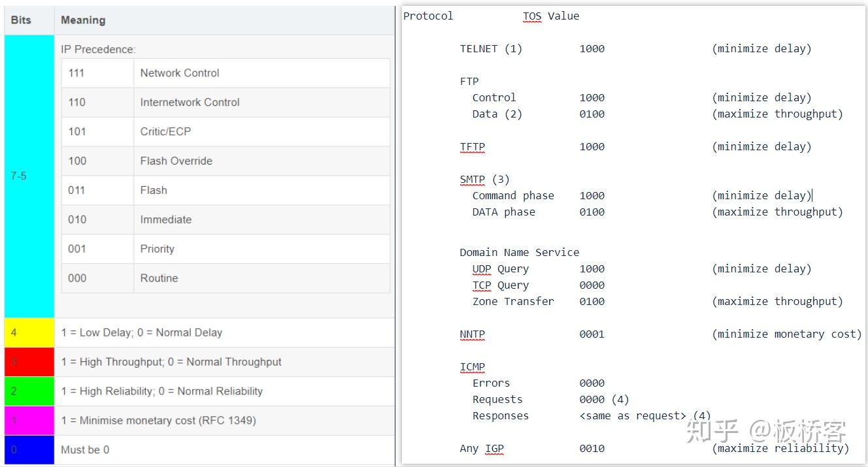Image resolution: width=868 pixels, height=467 pixels.
Task: Select the magenta bit 1 cell
Action: (28, 421)
